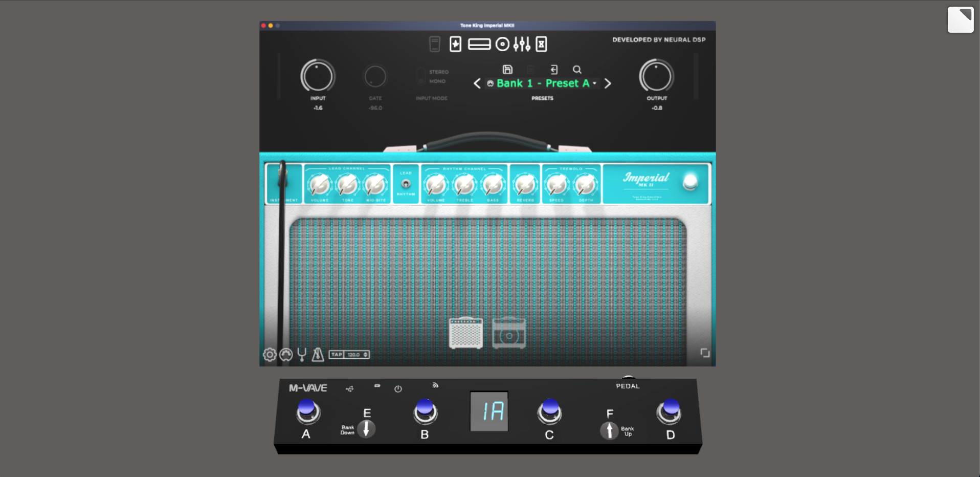Open the cabinet speaker section icon
The height and width of the screenshot is (477, 980).
(x=503, y=45)
